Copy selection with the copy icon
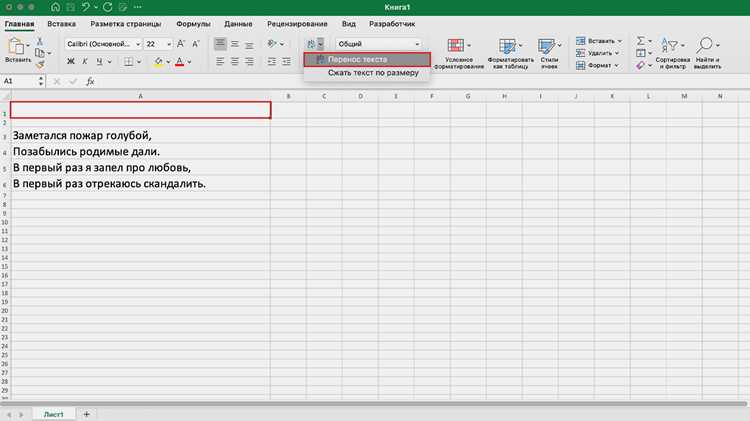 [x=40, y=53]
